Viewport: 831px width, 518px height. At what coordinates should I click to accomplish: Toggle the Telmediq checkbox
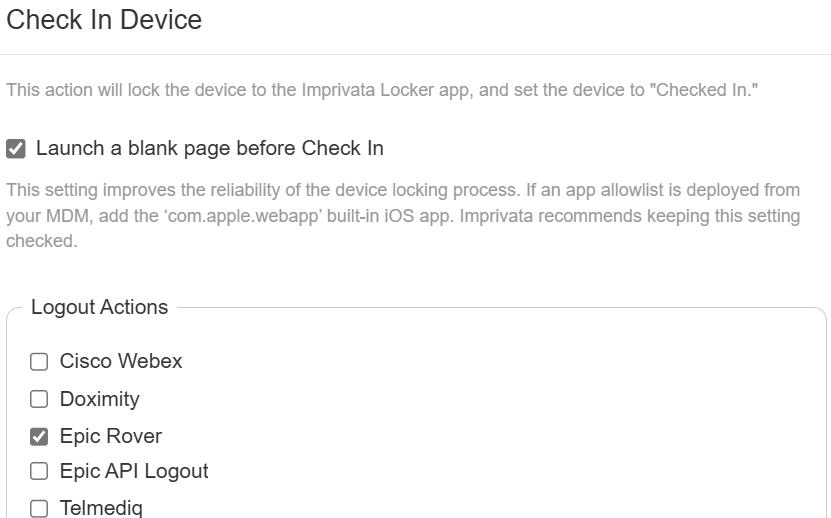(39, 508)
